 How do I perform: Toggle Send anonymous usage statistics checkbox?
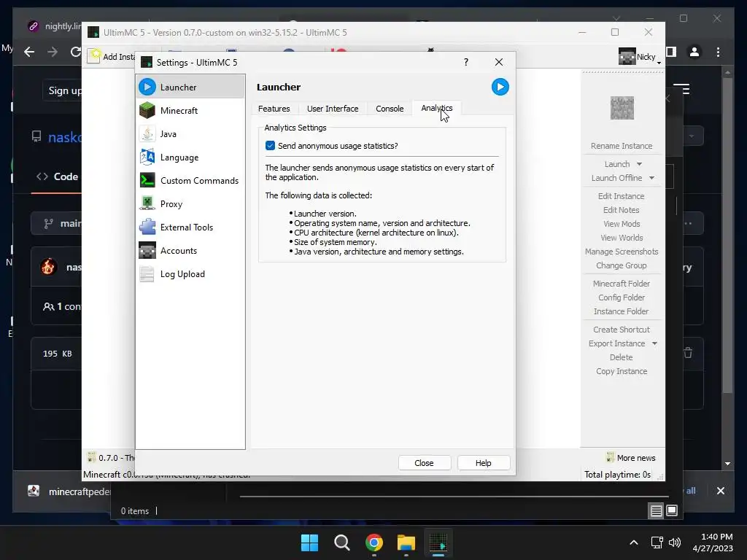270,146
